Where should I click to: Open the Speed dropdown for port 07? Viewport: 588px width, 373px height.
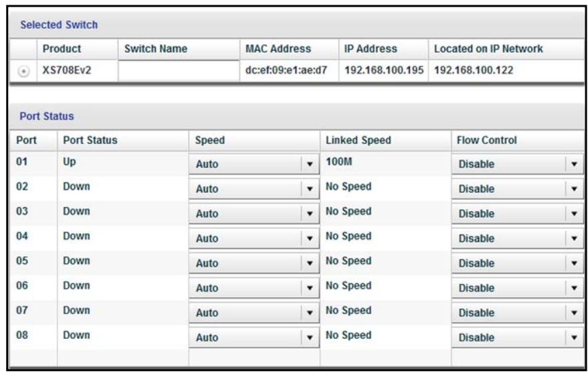254,313
